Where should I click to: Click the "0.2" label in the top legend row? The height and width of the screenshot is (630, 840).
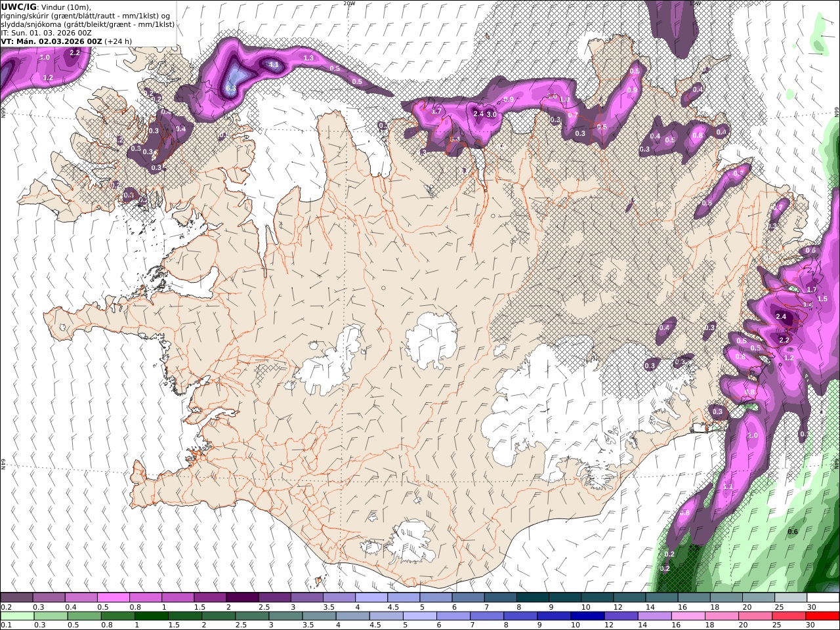pyautogui.click(x=6, y=607)
